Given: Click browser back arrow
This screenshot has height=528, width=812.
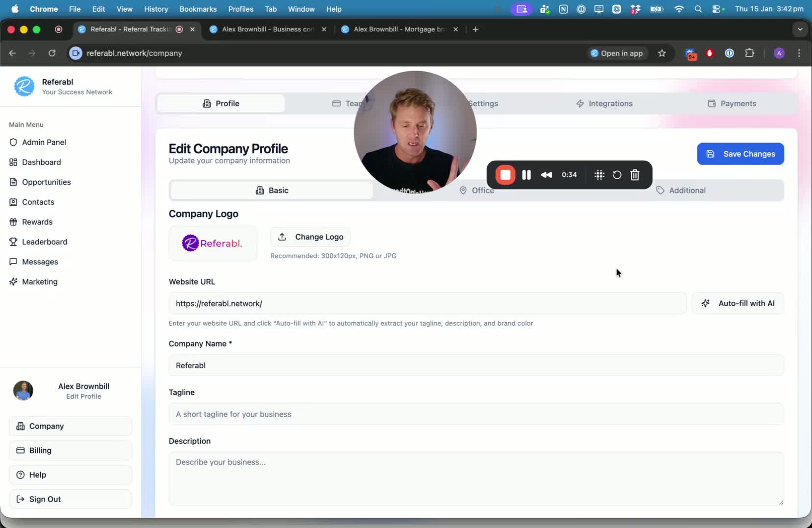Looking at the screenshot, I should click(x=12, y=53).
